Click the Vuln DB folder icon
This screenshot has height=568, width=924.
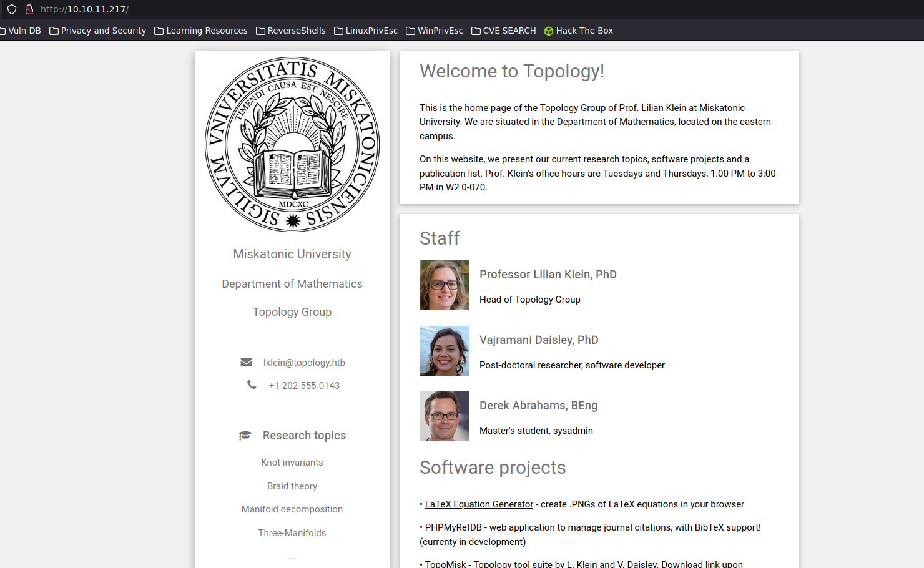[x=2, y=31]
